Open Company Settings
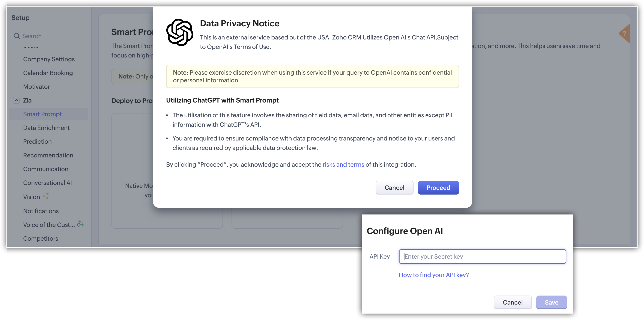Screen dimensions: 644x320 click(49, 59)
